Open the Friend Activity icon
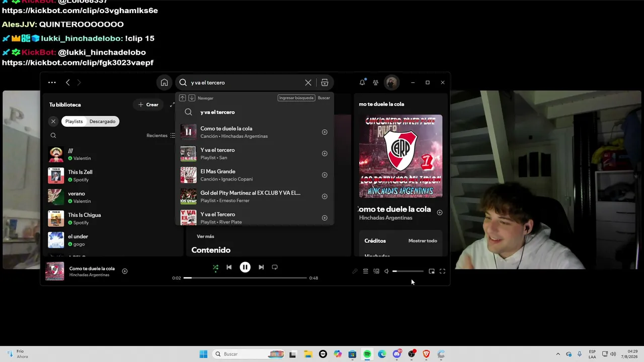Viewport: 644px width, 362px height. tap(375, 82)
